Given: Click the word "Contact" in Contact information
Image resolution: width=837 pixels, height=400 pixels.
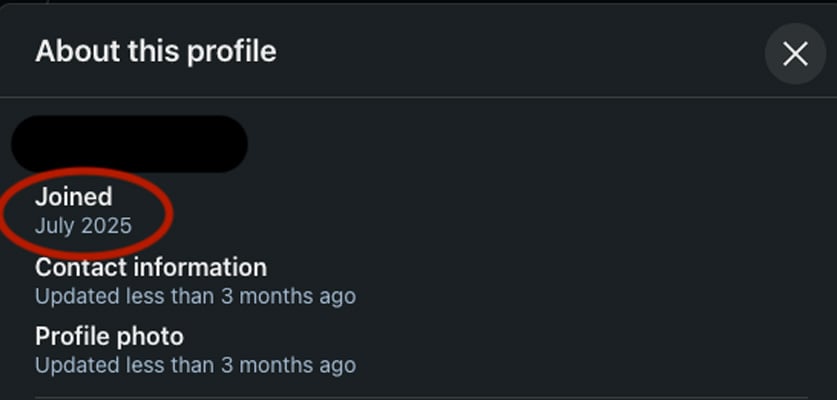Looking at the screenshot, I should [79, 268].
